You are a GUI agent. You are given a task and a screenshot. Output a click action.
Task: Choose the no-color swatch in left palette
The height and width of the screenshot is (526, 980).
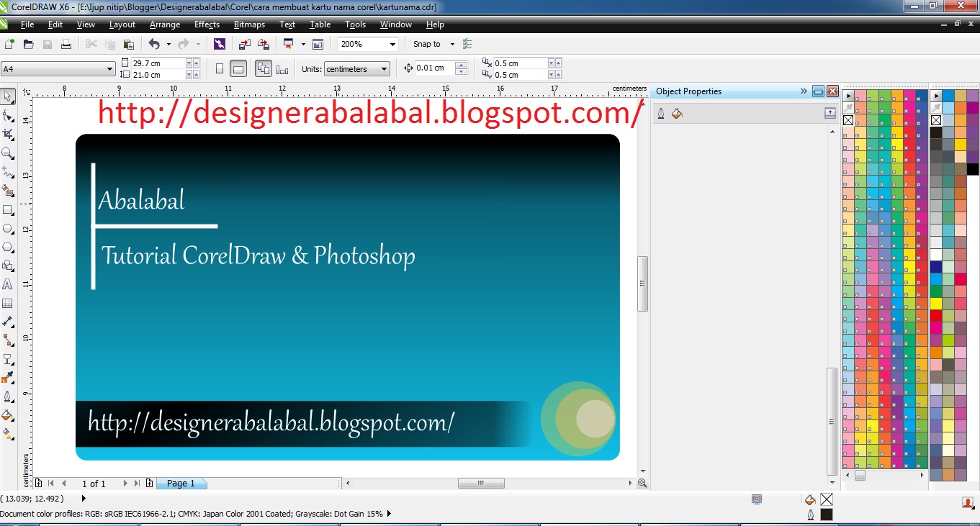point(848,121)
